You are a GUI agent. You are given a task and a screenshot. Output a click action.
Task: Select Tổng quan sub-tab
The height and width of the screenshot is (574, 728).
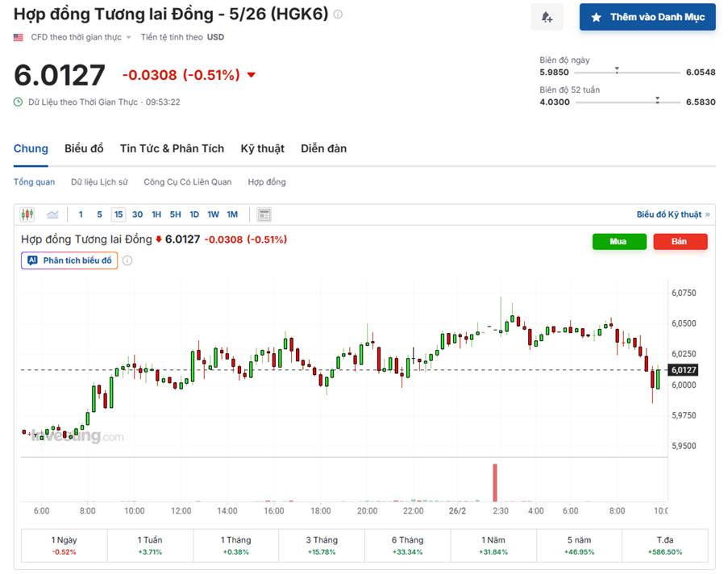point(34,182)
